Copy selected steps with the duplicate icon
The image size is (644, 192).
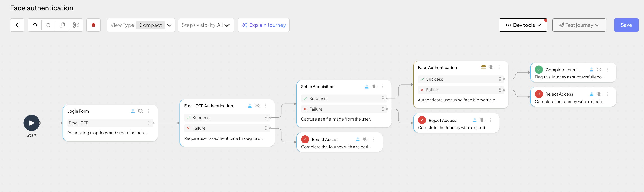(x=62, y=25)
